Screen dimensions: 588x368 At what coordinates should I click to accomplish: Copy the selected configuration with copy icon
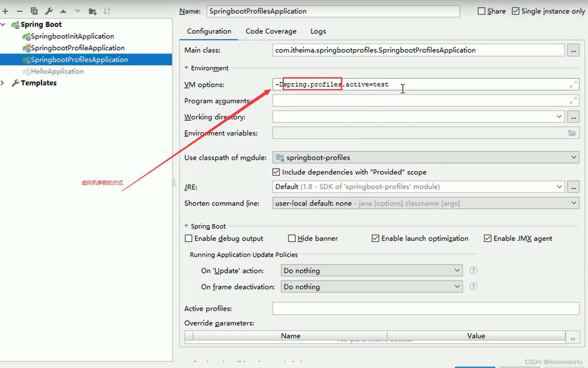(x=34, y=11)
